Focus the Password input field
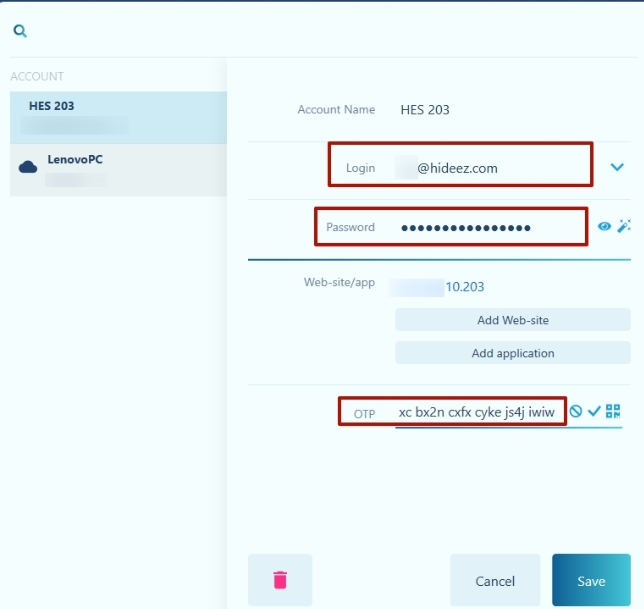This screenshot has width=644, height=609. (x=480, y=227)
